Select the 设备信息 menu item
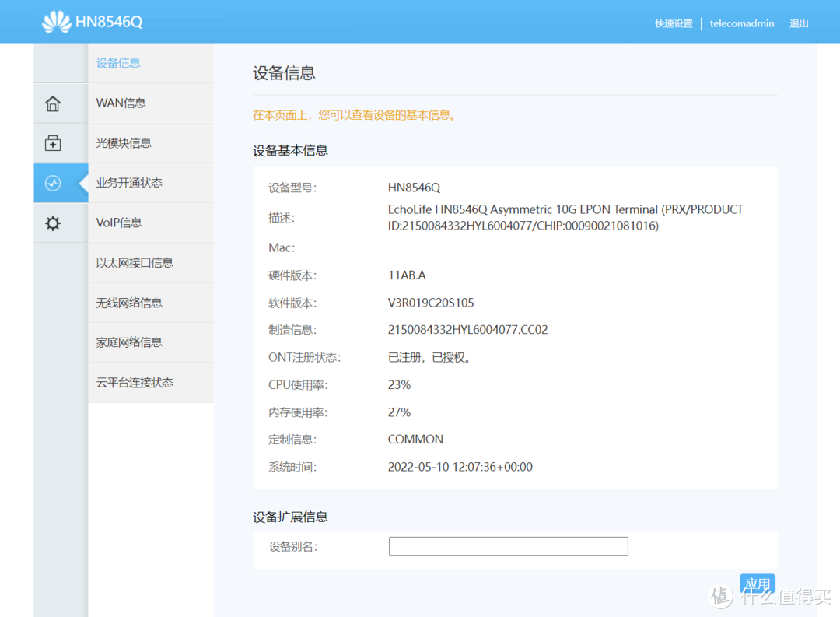Screen dimensions: 840x617 click(118, 62)
